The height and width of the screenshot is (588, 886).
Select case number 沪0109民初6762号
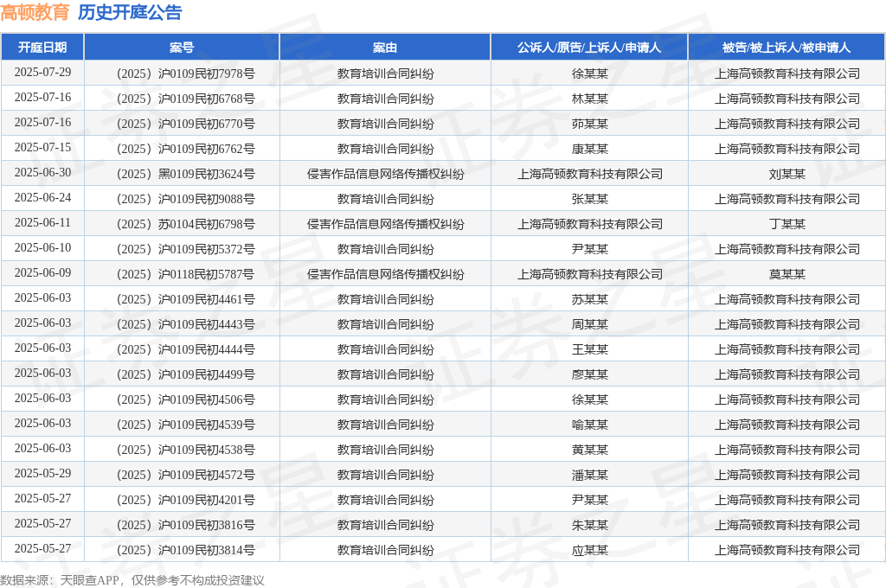[x=186, y=149]
